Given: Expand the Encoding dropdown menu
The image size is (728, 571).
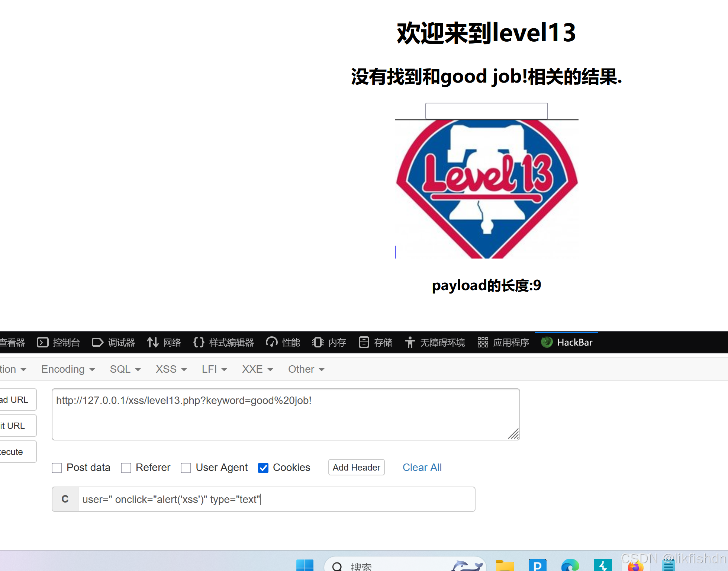Looking at the screenshot, I should coord(68,369).
